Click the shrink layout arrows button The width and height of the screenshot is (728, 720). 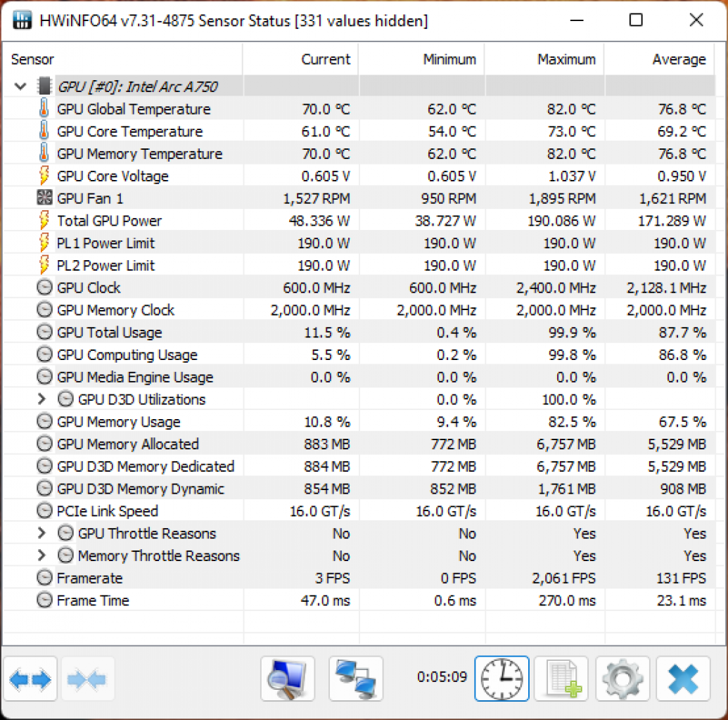point(87,679)
